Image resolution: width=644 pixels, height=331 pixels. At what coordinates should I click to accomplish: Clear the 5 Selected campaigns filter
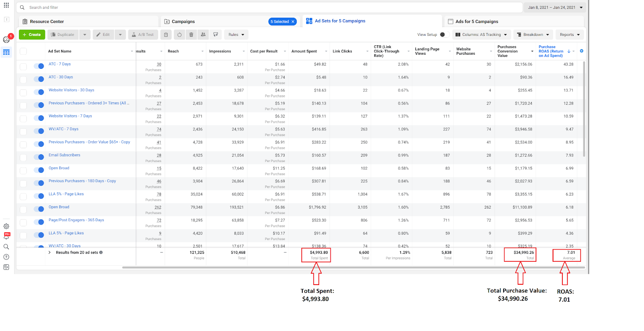tap(293, 22)
